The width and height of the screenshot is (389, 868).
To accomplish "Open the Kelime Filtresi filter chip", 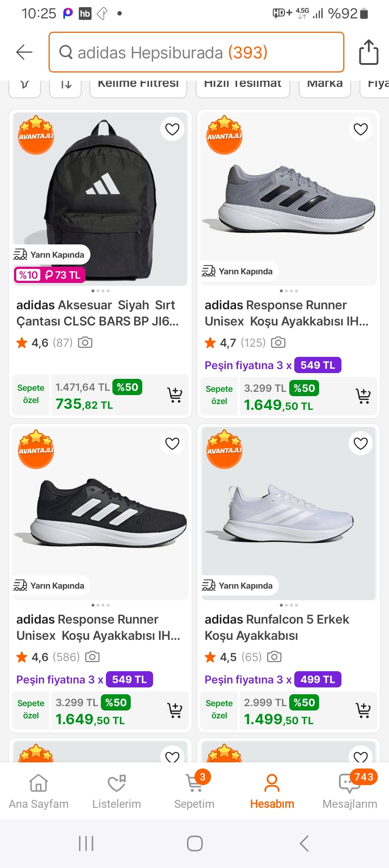I will pyautogui.click(x=138, y=85).
